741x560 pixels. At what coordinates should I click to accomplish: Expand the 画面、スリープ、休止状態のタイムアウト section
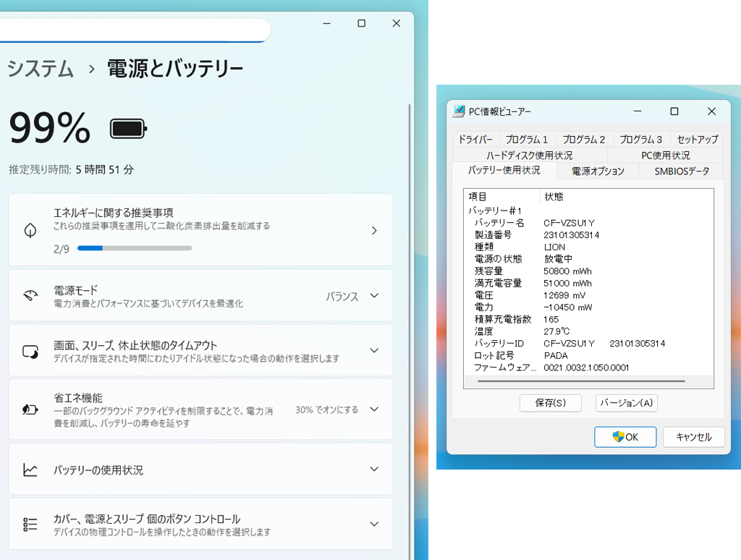click(x=373, y=351)
